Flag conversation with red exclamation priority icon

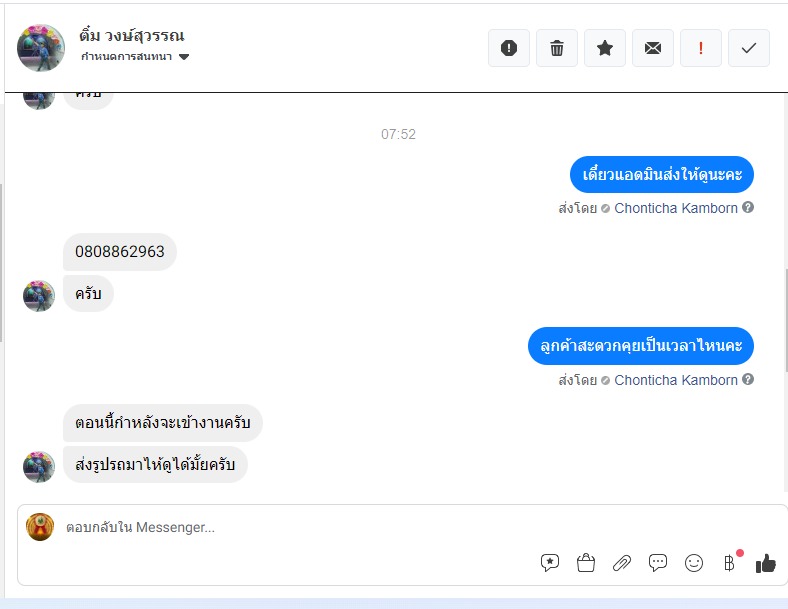[701, 48]
